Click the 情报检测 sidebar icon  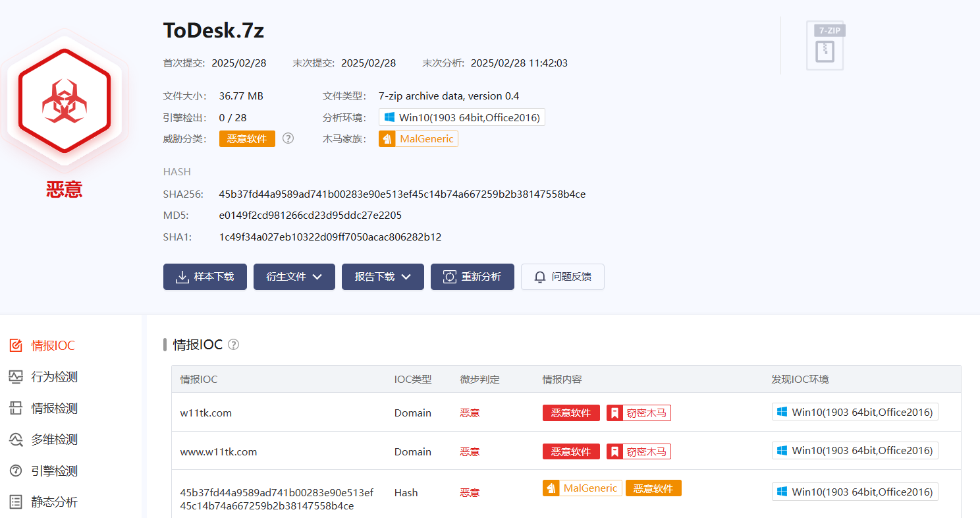[x=16, y=408]
